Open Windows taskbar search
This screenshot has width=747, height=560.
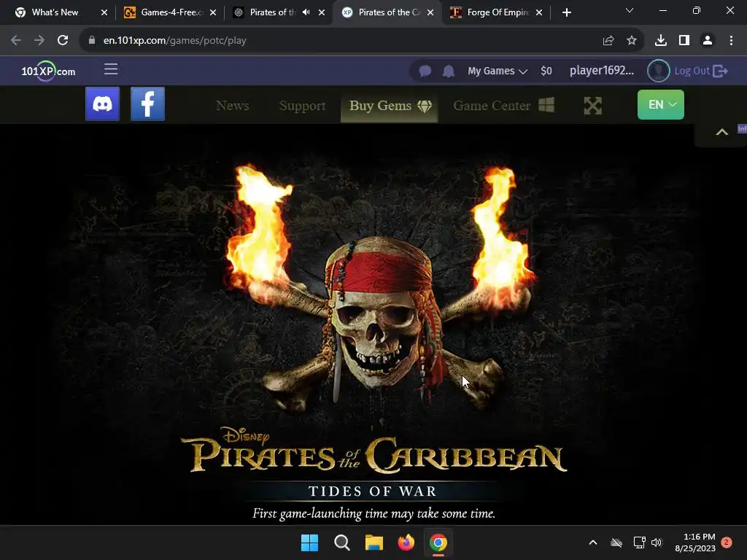click(342, 542)
